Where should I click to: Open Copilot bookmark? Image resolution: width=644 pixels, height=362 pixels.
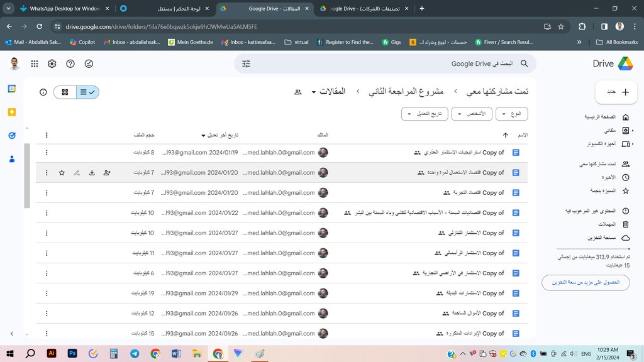[x=82, y=42]
